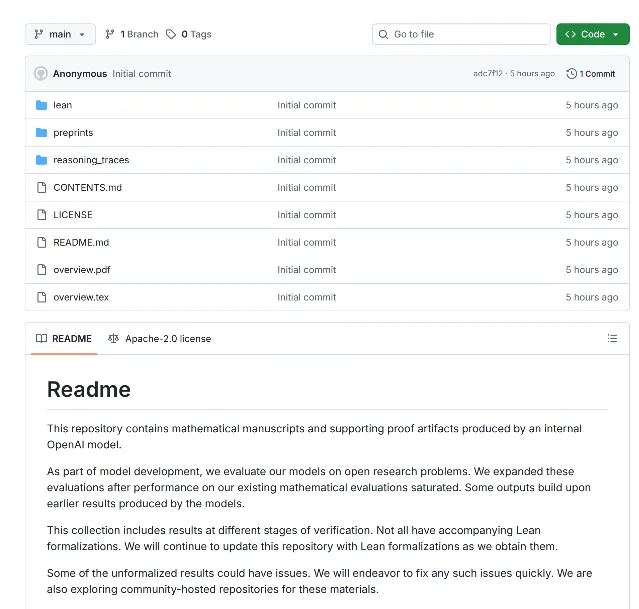The image size is (639, 609).
Task: Click the git branch icon inside main button
Action: 39,34
